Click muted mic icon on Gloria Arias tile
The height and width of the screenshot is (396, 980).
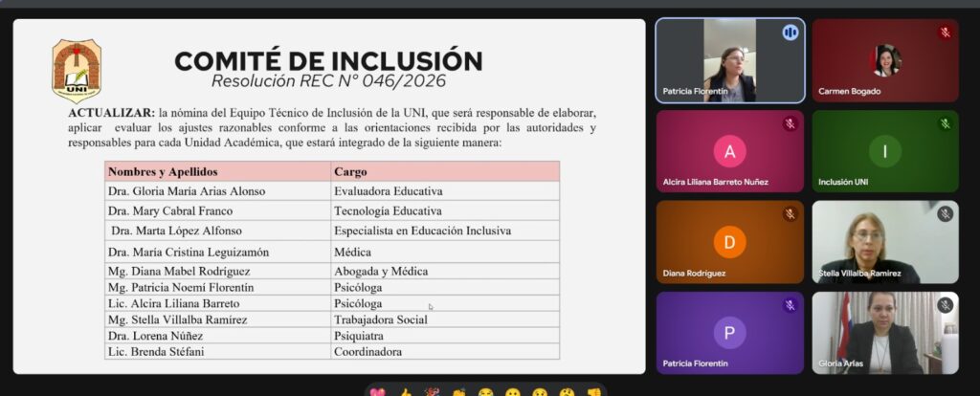tap(945, 305)
